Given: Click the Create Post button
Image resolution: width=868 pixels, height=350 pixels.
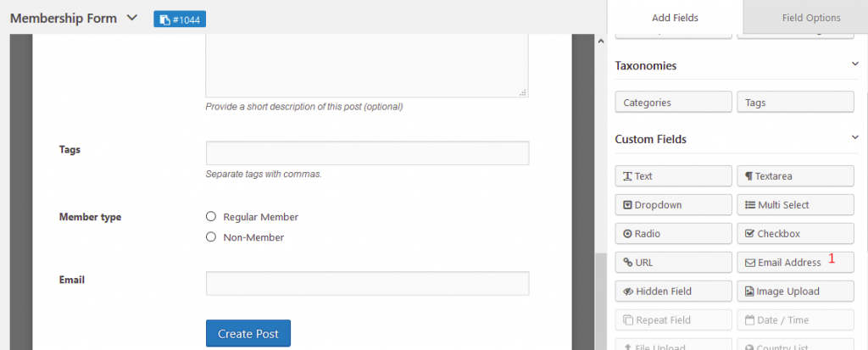Looking at the screenshot, I should pos(248,333).
